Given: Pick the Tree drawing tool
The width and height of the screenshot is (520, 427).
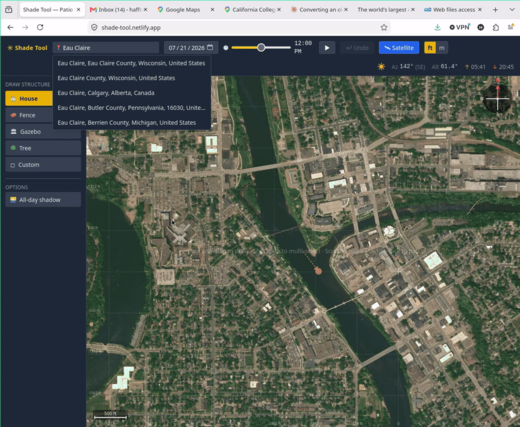Looking at the screenshot, I should [x=43, y=148].
